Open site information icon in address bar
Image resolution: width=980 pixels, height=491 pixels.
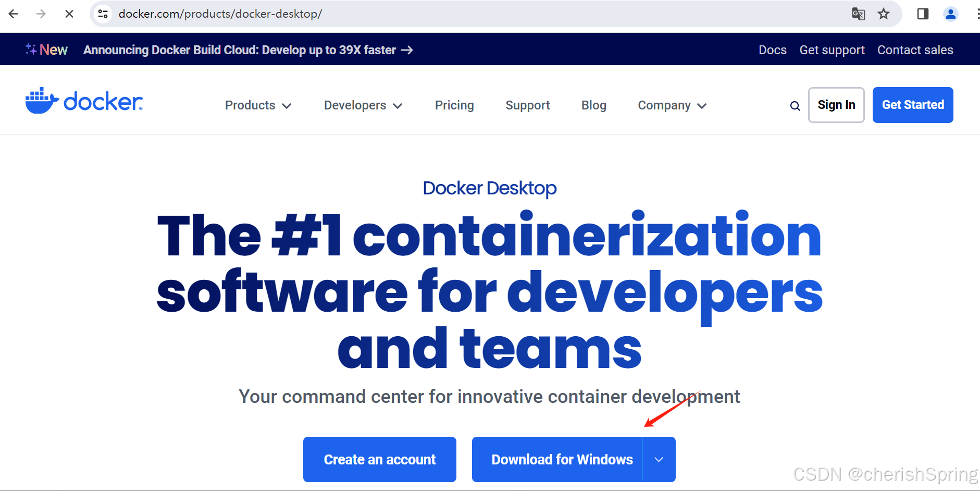pyautogui.click(x=103, y=14)
